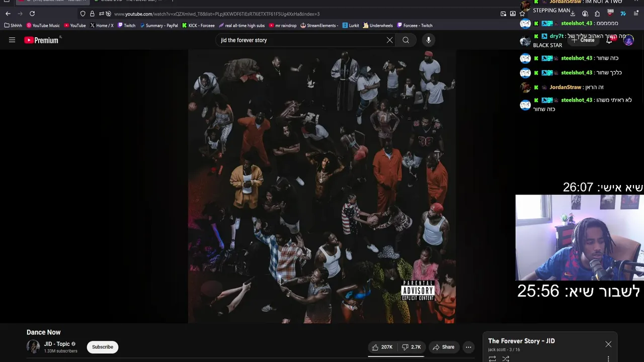Open site lock info in address bar
Viewport: 644px width, 362px height.
tap(92, 14)
